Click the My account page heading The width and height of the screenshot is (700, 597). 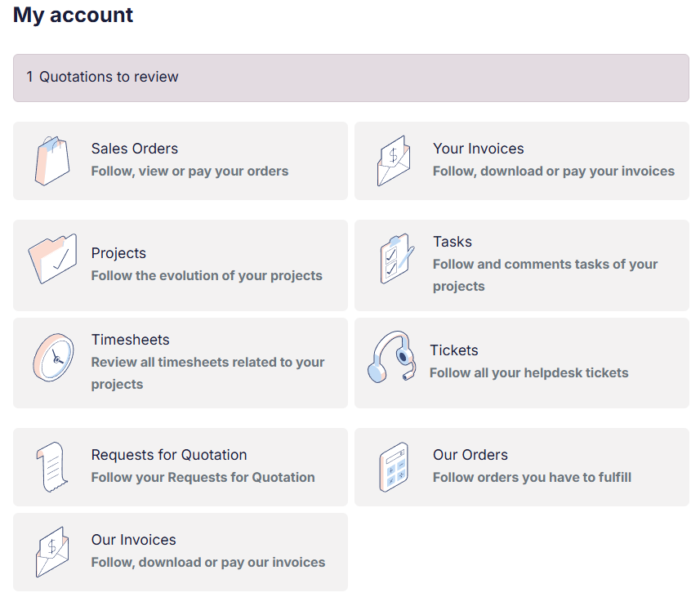(x=74, y=15)
